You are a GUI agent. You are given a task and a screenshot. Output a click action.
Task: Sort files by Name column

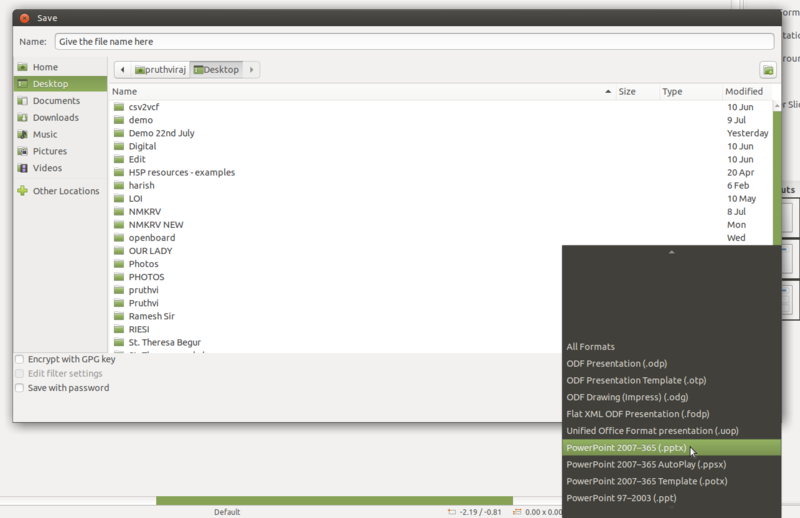[x=362, y=91]
